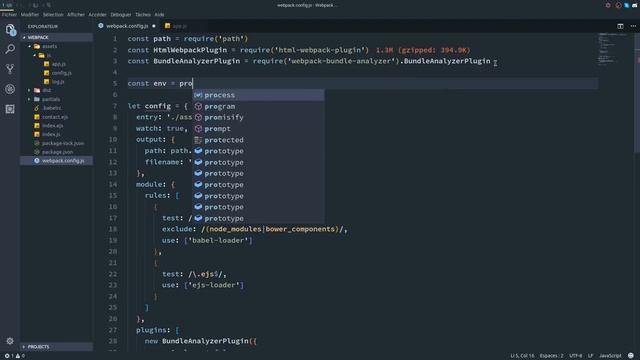Open the Afficher menu
The image size is (640, 360).
click(x=76, y=15)
